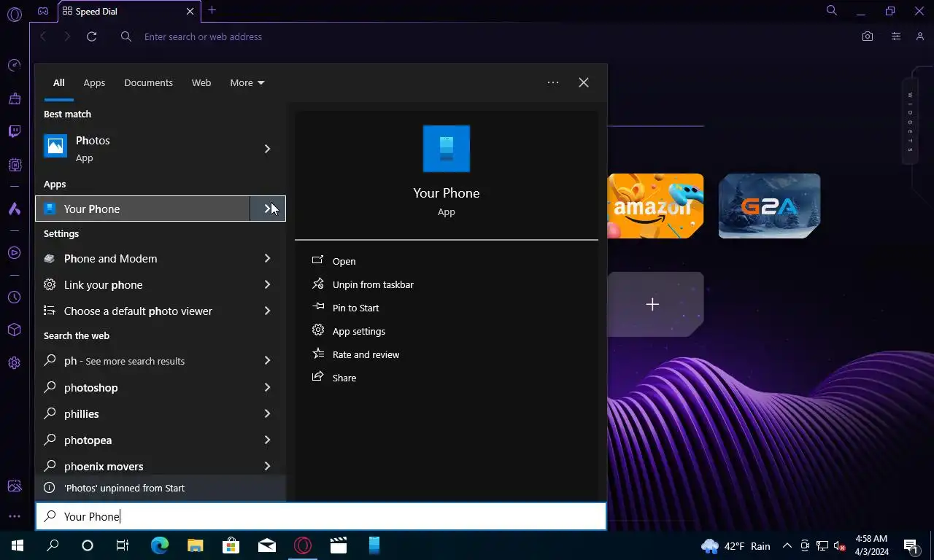The width and height of the screenshot is (934, 560).
Task: Open GX Corner gamepad icon
Action: [43, 11]
